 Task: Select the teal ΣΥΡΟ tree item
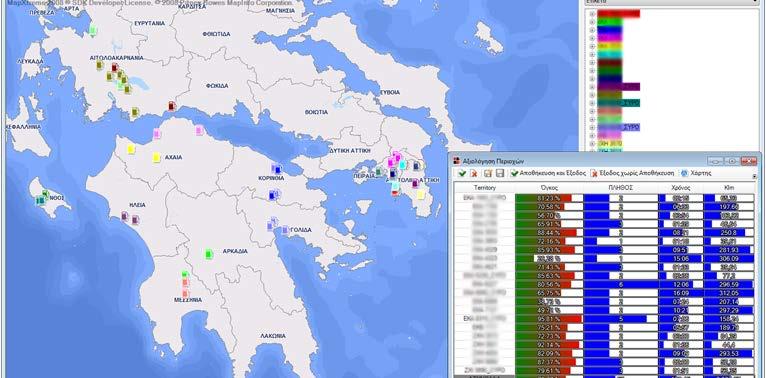pyautogui.click(x=618, y=103)
